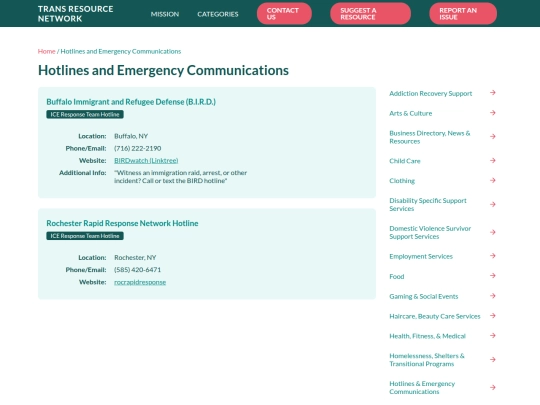Click the 'Witness an immigration raid' additional info text

pyautogui.click(x=180, y=177)
